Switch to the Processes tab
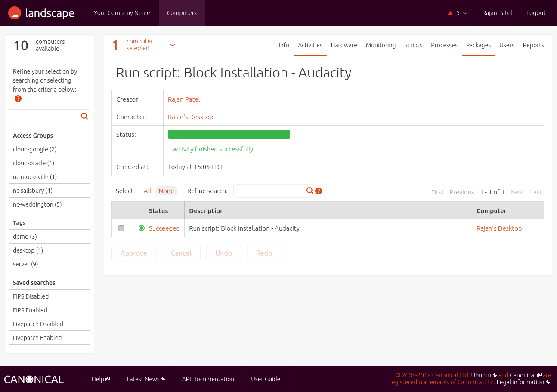 444,45
